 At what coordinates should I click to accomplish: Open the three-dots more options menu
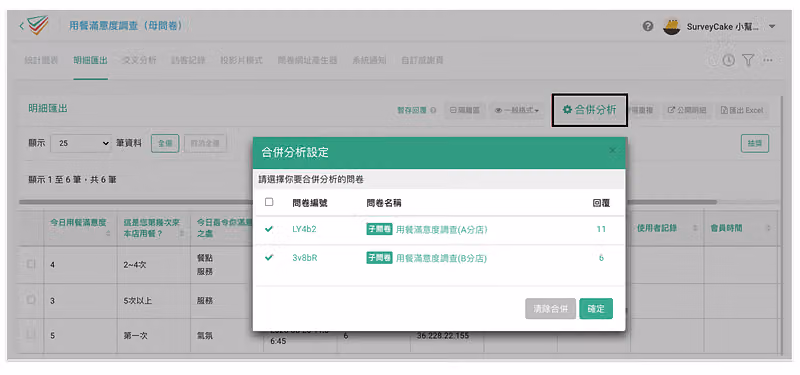(x=768, y=60)
